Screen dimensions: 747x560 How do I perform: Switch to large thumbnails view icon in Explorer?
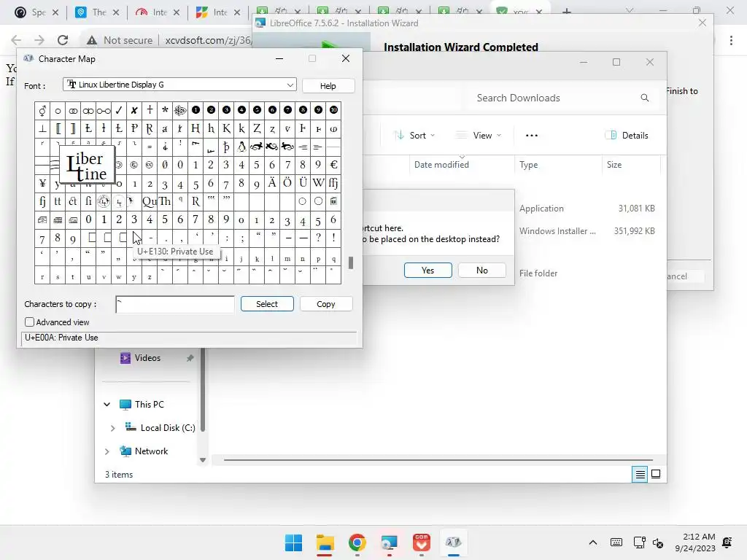656,474
